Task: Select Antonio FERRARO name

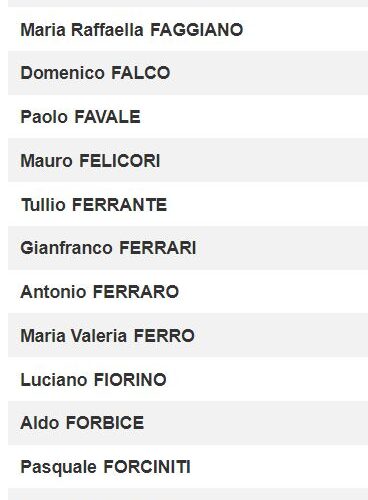Action: point(100,292)
